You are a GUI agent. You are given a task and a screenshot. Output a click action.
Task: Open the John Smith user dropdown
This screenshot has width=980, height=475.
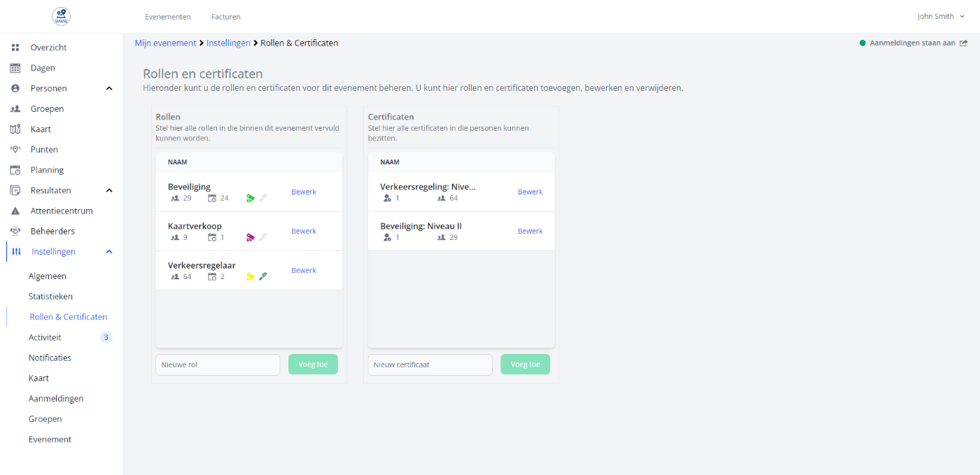pos(941,16)
